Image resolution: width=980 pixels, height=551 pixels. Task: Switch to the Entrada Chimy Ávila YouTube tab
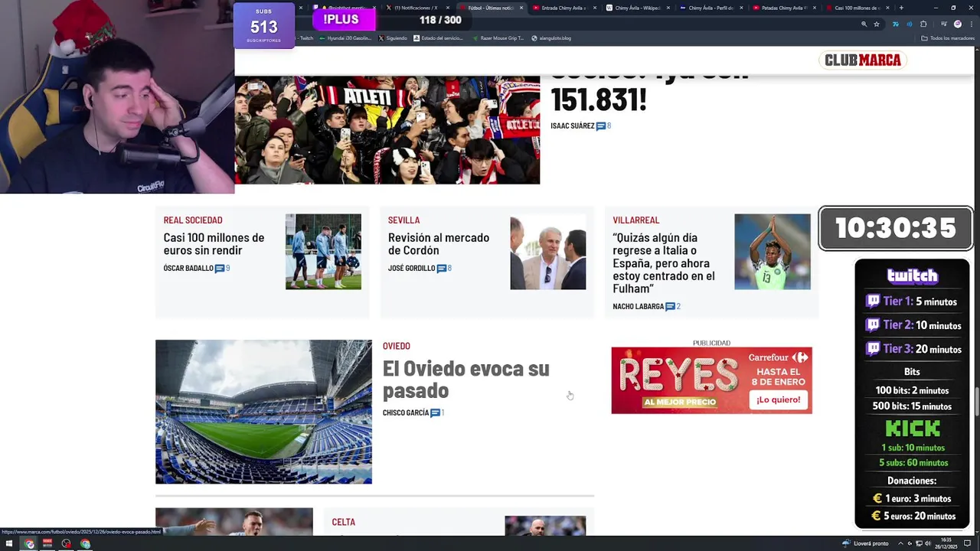[x=563, y=8]
